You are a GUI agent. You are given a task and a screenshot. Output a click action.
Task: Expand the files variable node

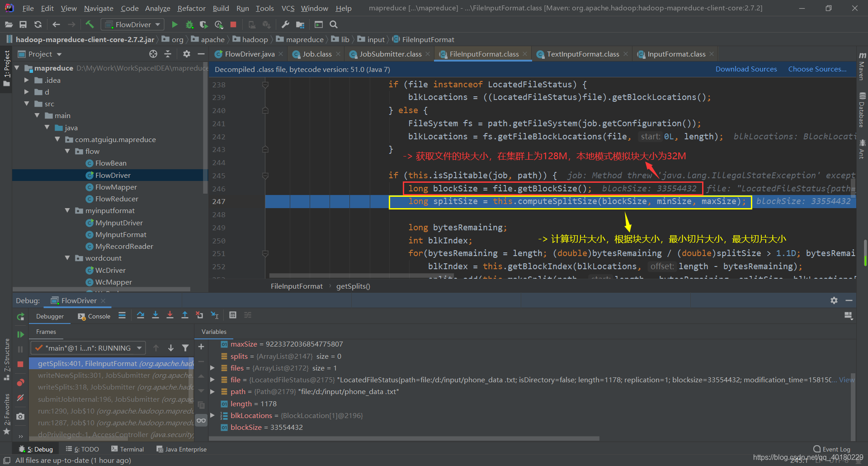coord(212,368)
